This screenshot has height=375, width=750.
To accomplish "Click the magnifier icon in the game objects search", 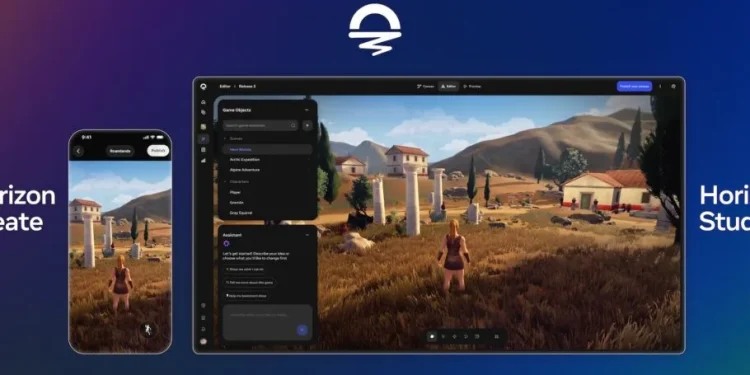I will 293,125.
